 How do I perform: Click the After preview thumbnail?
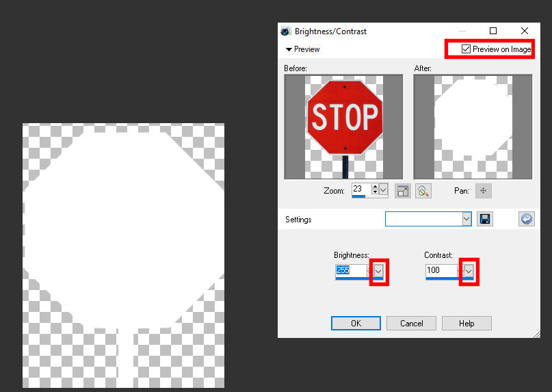tap(473, 127)
